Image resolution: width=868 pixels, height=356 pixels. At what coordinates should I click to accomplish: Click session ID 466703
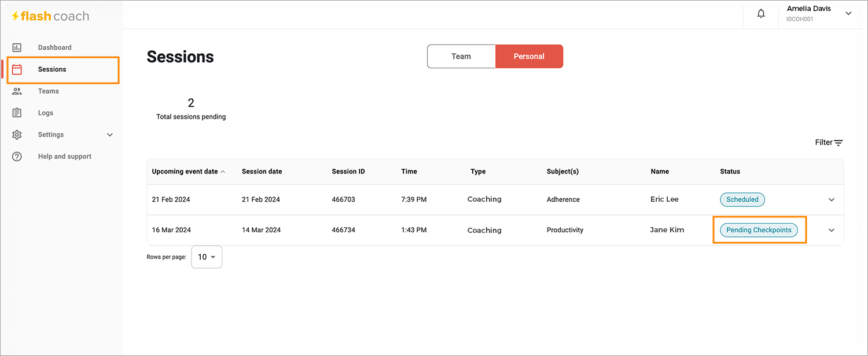click(x=344, y=199)
